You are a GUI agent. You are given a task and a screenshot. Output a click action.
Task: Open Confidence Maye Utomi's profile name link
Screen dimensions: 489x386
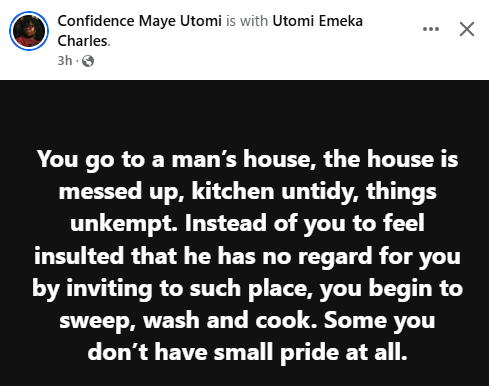point(139,21)
